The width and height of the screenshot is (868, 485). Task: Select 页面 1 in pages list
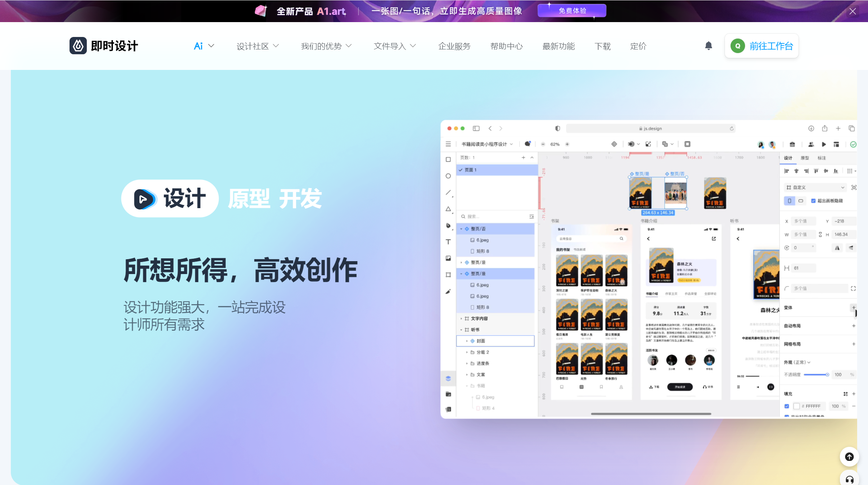point(497,170)
